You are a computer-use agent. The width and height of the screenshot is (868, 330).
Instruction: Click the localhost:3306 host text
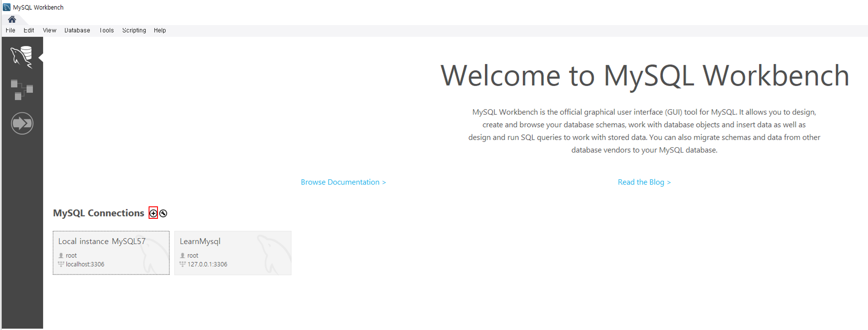tap(85, 264)
